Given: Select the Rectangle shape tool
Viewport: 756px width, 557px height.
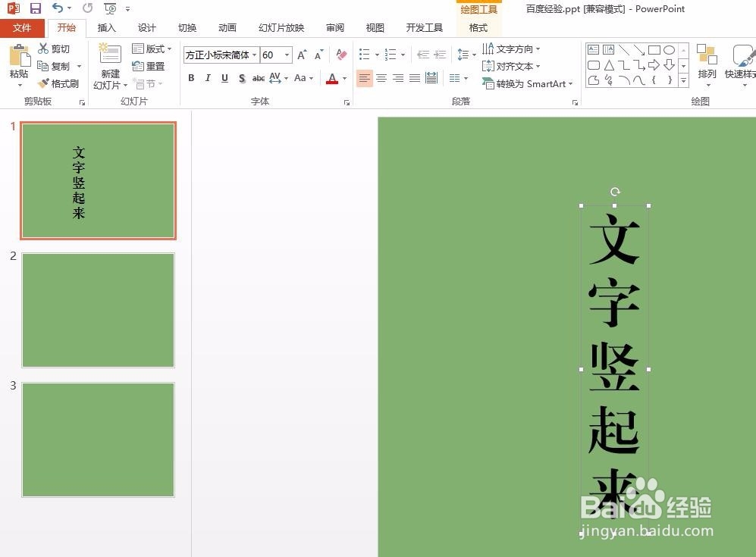Looking at the screenshot, I should [x=655, y=49].
